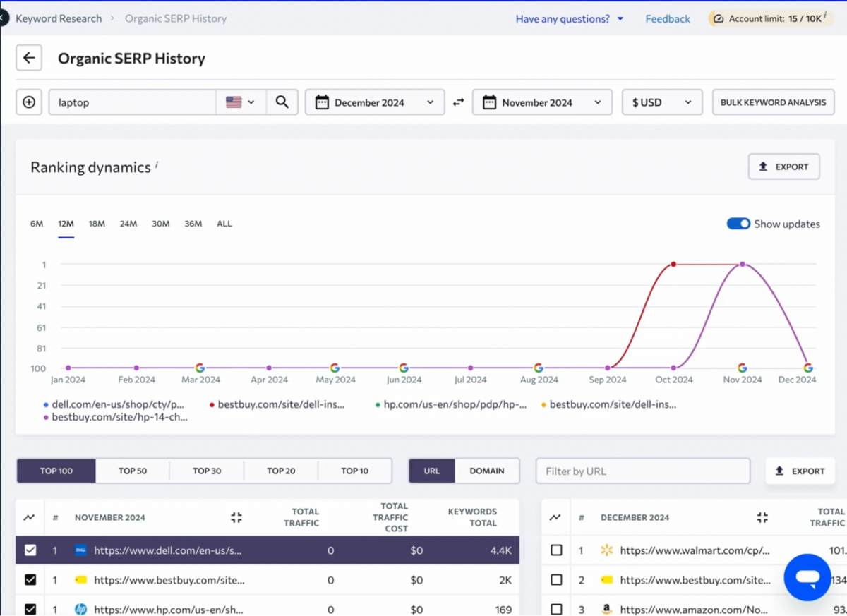The image size is (847, 616).
Task: Check the amazon.com row checkbox
Action: click(557, 609)
